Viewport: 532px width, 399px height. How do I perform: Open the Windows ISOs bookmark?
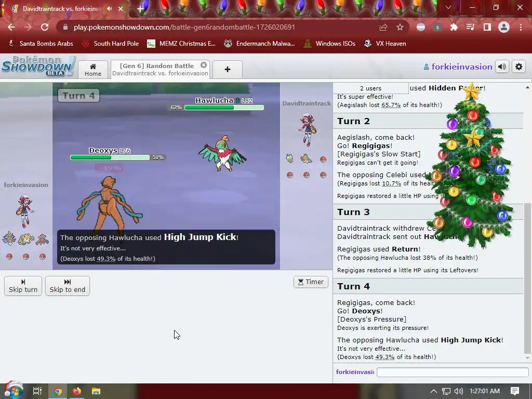(x=329, y=44)
